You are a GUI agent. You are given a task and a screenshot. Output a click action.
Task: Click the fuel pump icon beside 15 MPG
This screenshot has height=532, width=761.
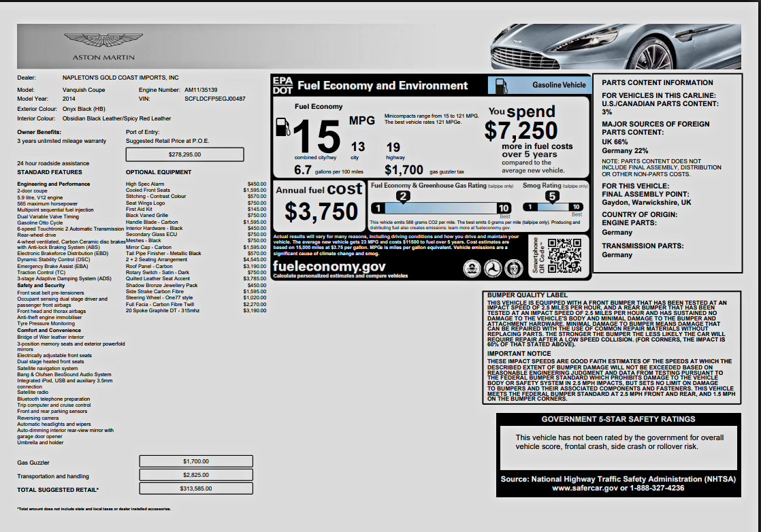[x=282, y=127]
